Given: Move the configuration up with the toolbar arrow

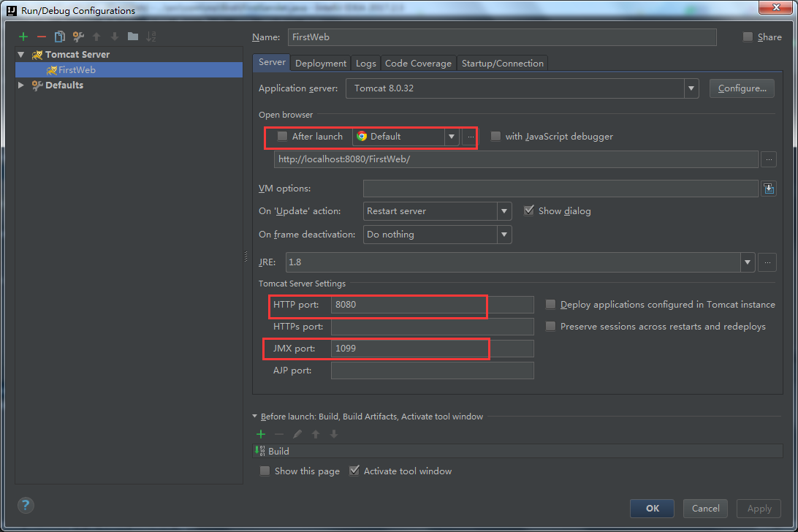Looking at the screenshot, I should point(96,37).
